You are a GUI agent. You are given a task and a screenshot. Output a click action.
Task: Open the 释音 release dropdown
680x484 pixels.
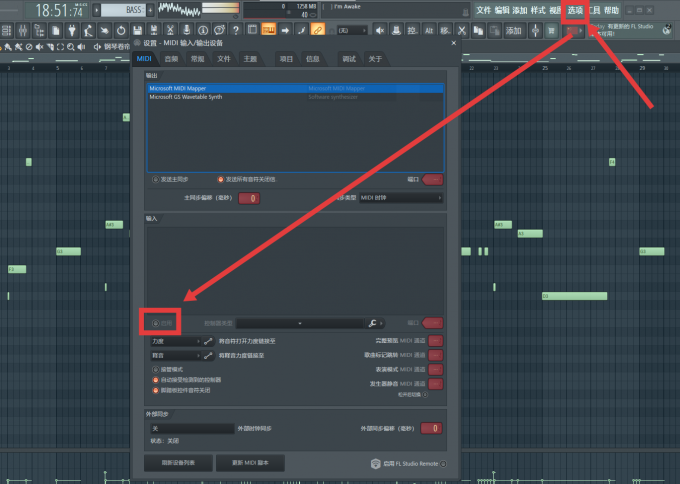click(176, 356)
